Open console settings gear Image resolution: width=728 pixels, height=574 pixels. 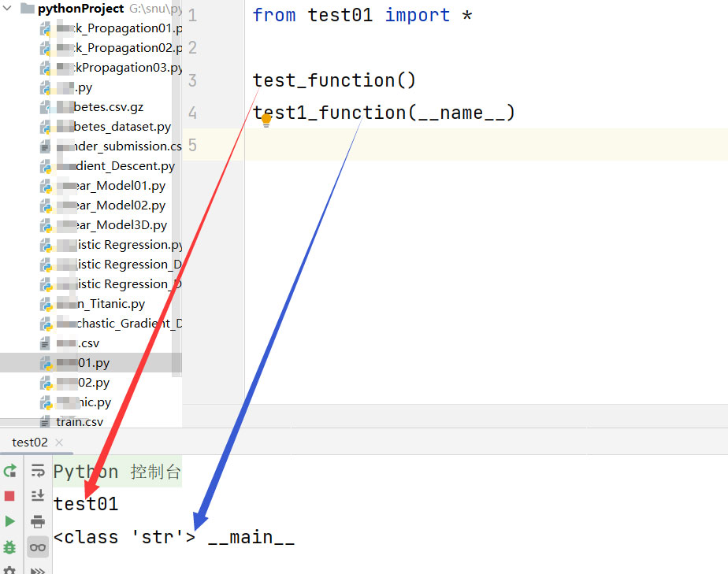[x=9, y=570]
